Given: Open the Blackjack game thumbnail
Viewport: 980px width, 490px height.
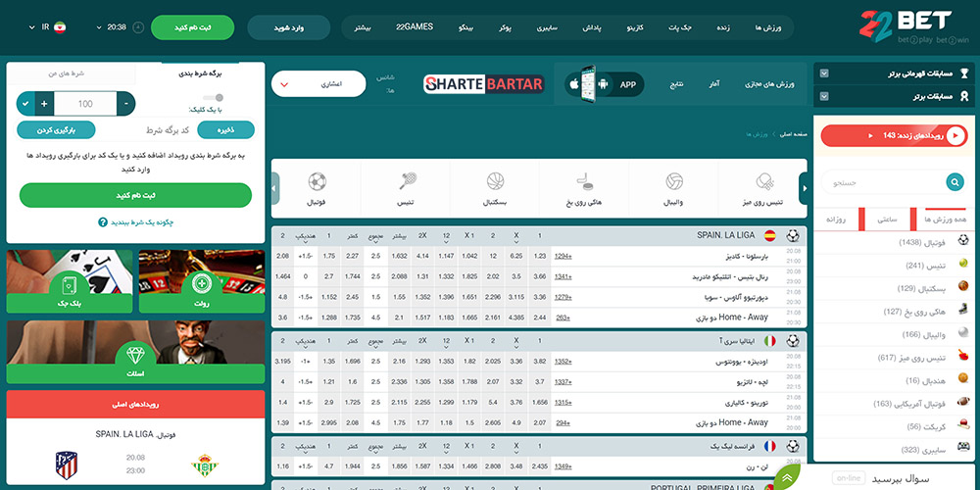Looking at the screenshot, I should 70,281.
